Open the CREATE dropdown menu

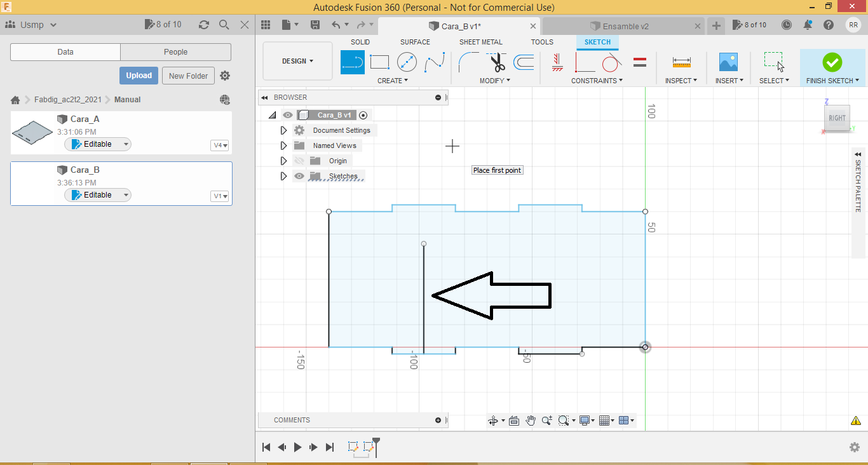tap(393, 81)
